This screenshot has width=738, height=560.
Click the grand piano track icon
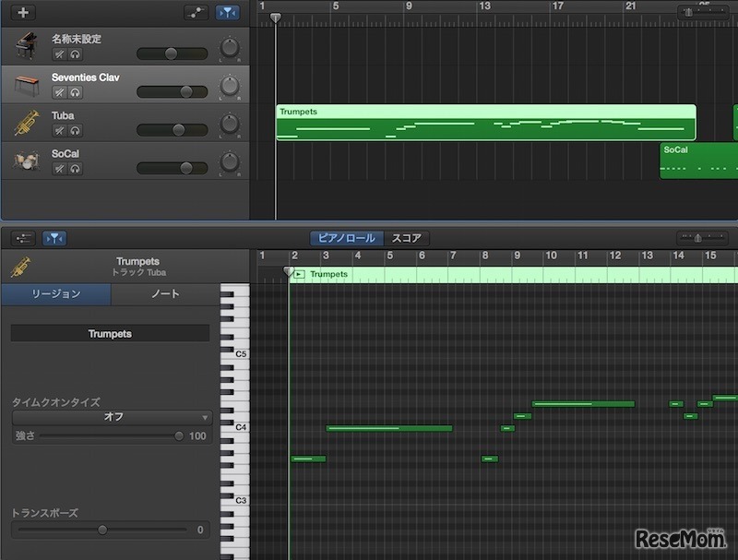(25, 46)
